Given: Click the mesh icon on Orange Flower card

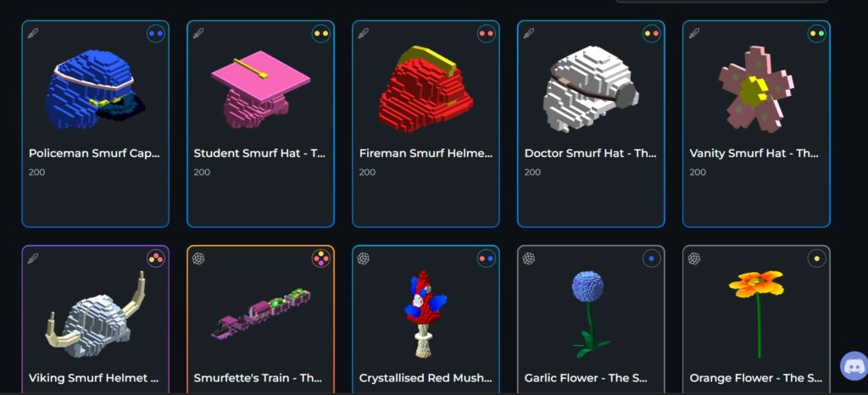Looking at the screenshot, I should click(694, 259).
